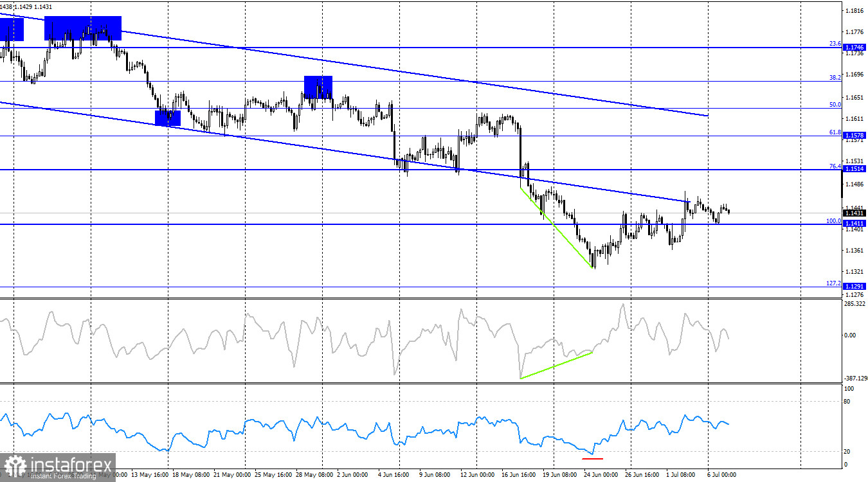This screenshot has height=482, width=868.
Task: Click the 1.1531 price axis value
Action: (856, 161)
